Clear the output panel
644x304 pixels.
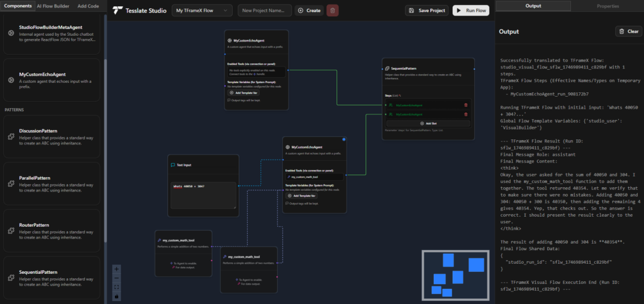628,31
